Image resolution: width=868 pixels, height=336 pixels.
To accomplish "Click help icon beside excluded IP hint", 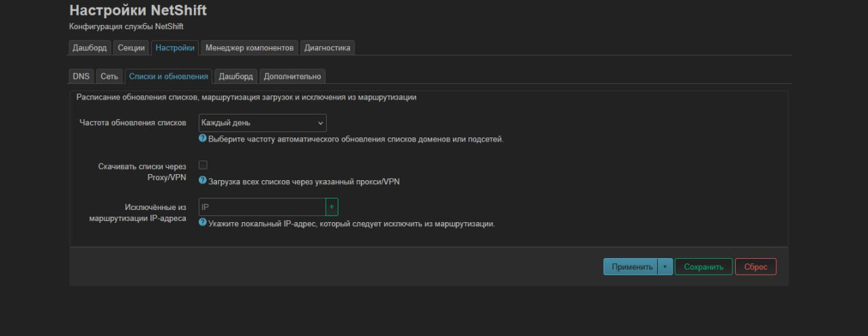I will point(202,222).
